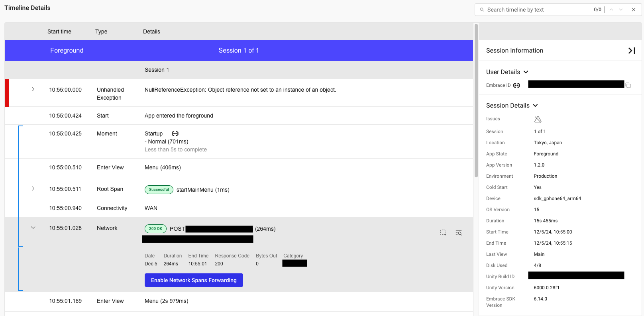
Task: Click timestamp 10:55:00.000
Action: (x=65, y=90)
